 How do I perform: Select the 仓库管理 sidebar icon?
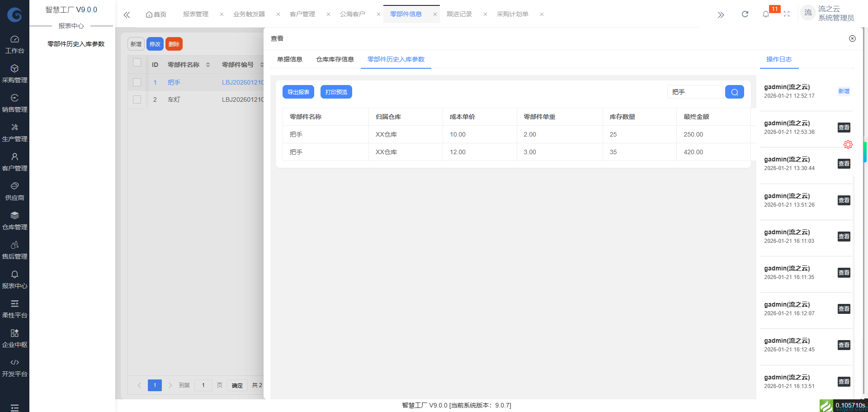(x=14, y=221)
